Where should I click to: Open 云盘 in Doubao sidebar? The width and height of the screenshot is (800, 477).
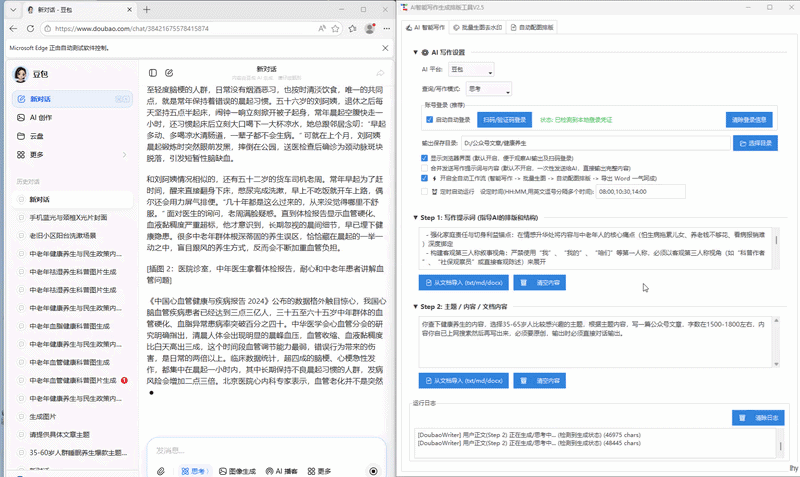tap(72, 136)
